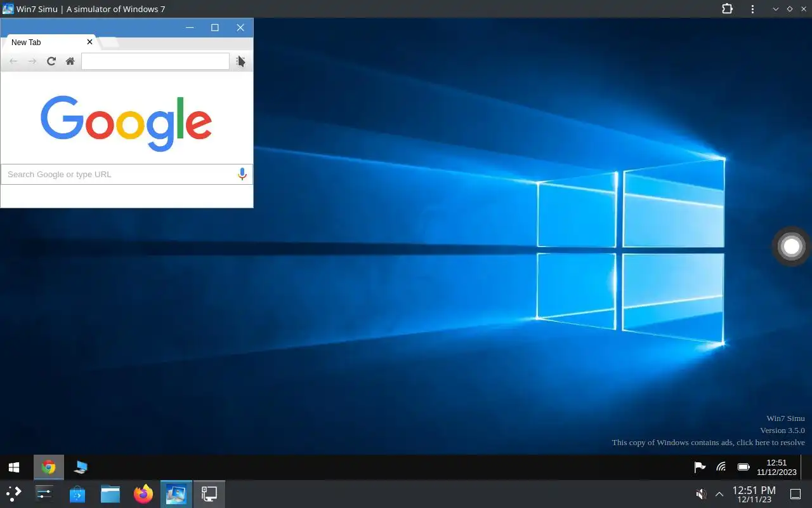Switch to the Win7 Simu taskbar entry
Image resolution: width=812 pixels, height=508 pixels.
coord(176,493)
